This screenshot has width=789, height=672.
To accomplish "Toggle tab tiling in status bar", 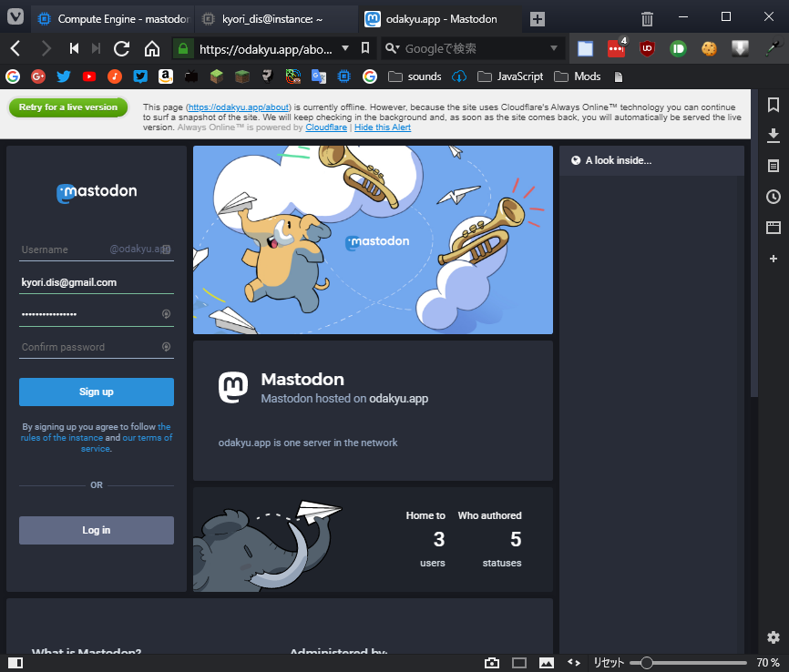I will coord(519,663).
